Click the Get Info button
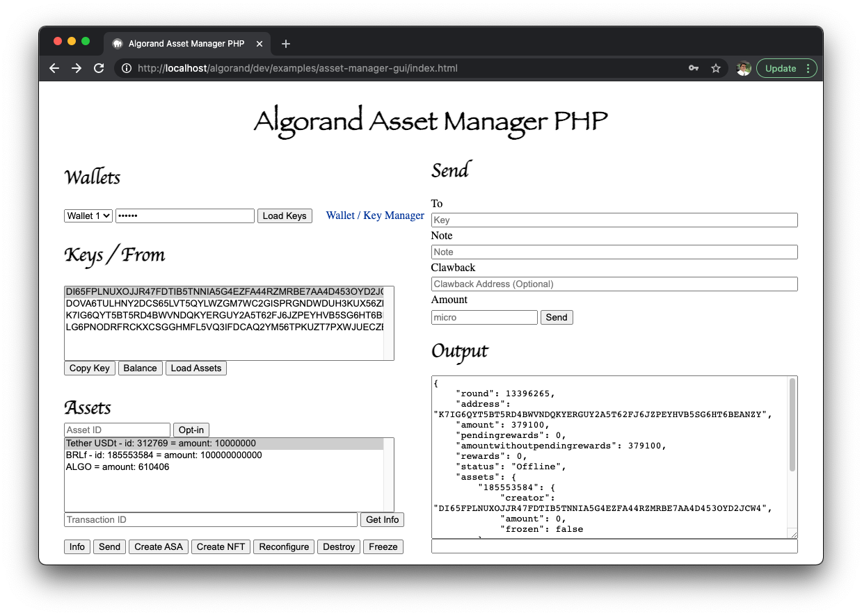This screenshot has width=862, height=616. 382,519
